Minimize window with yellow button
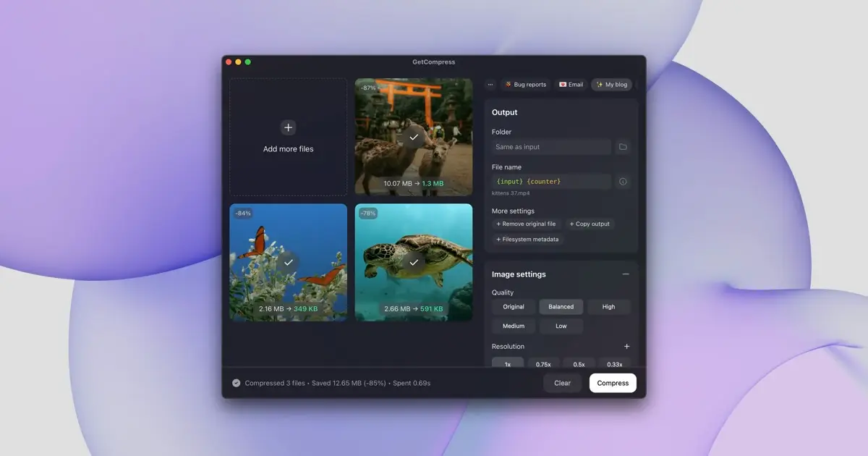This screenshot has width=868, height=456. 238,62
